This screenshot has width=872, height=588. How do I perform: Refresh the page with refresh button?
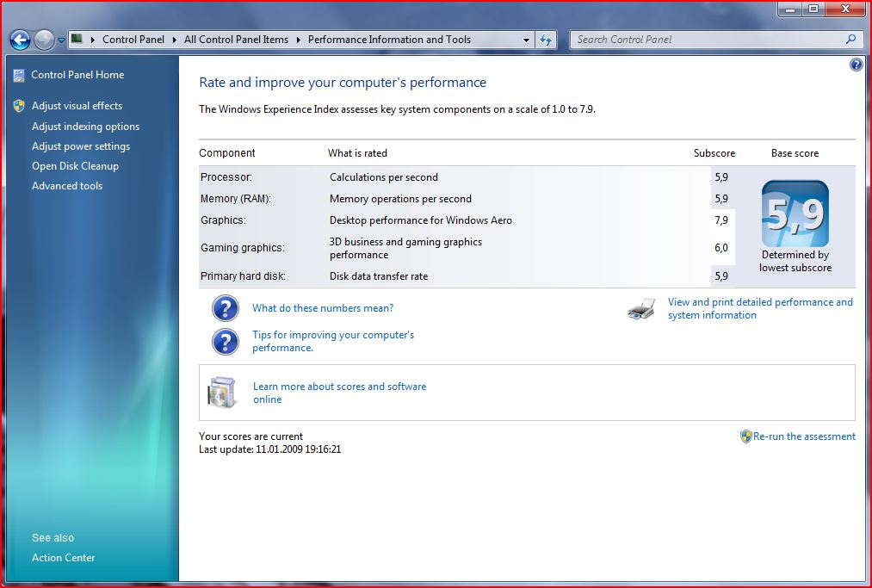546,40
